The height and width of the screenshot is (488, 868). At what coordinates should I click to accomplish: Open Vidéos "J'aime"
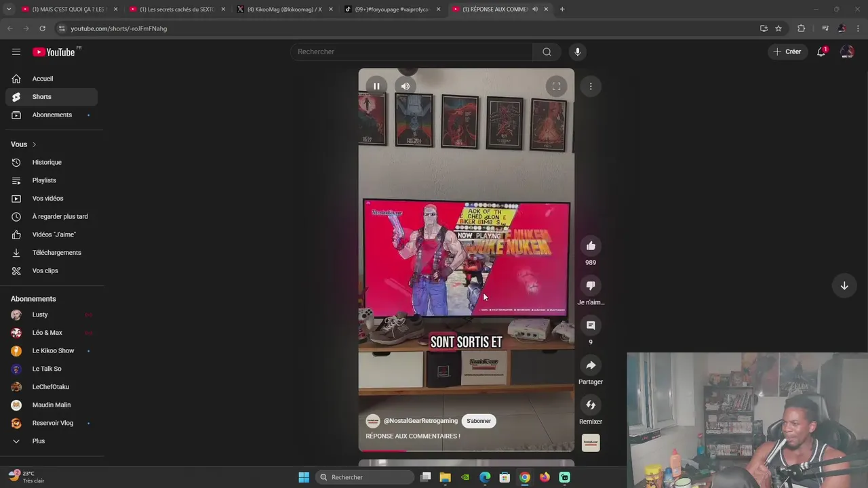pos(52,235)
